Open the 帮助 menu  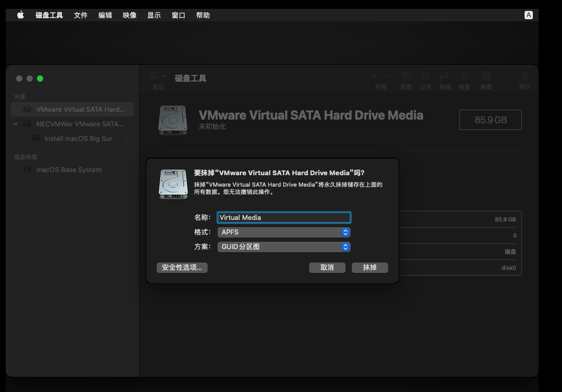[203, 15]
